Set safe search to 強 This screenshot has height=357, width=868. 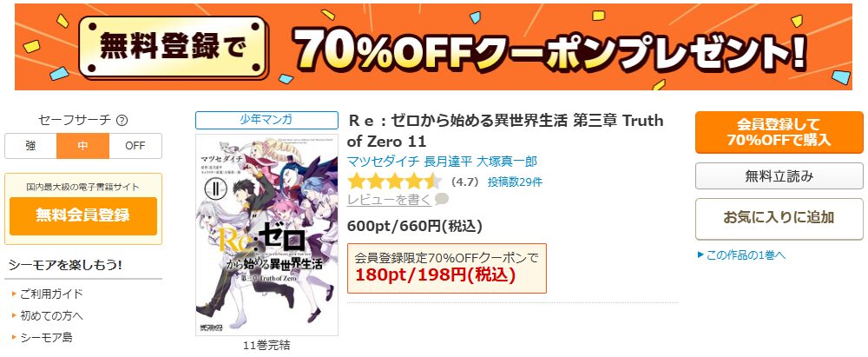[x=30, y=146]
